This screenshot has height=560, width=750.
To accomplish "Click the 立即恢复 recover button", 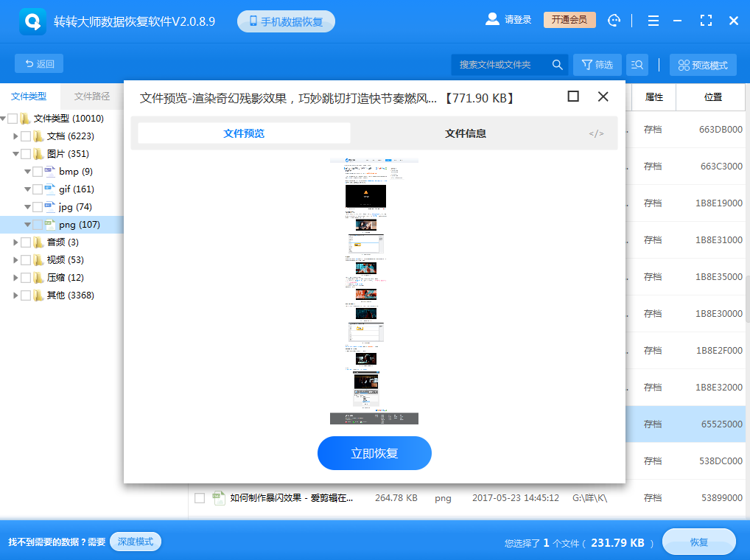I will pyautogui.click(x=374, y=453).
